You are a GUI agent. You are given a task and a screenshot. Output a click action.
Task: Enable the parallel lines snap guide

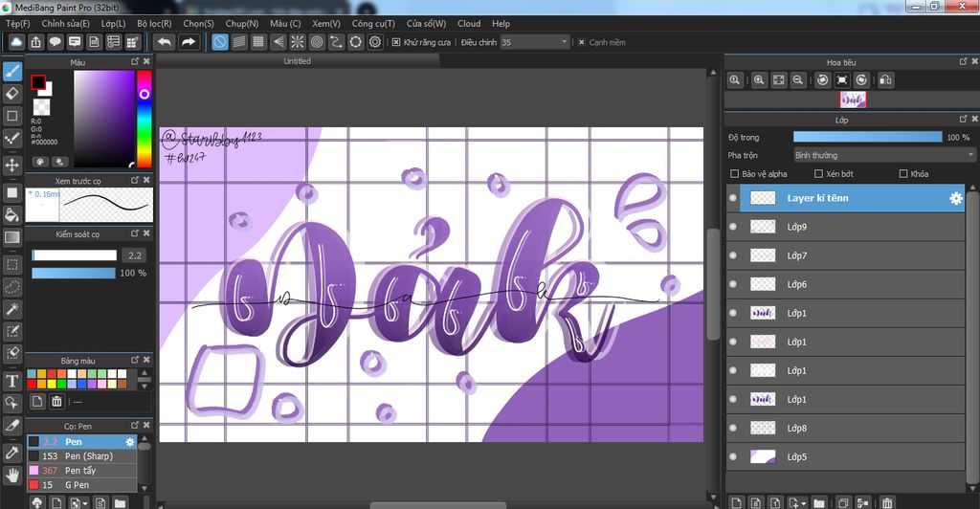click(239, 42)
